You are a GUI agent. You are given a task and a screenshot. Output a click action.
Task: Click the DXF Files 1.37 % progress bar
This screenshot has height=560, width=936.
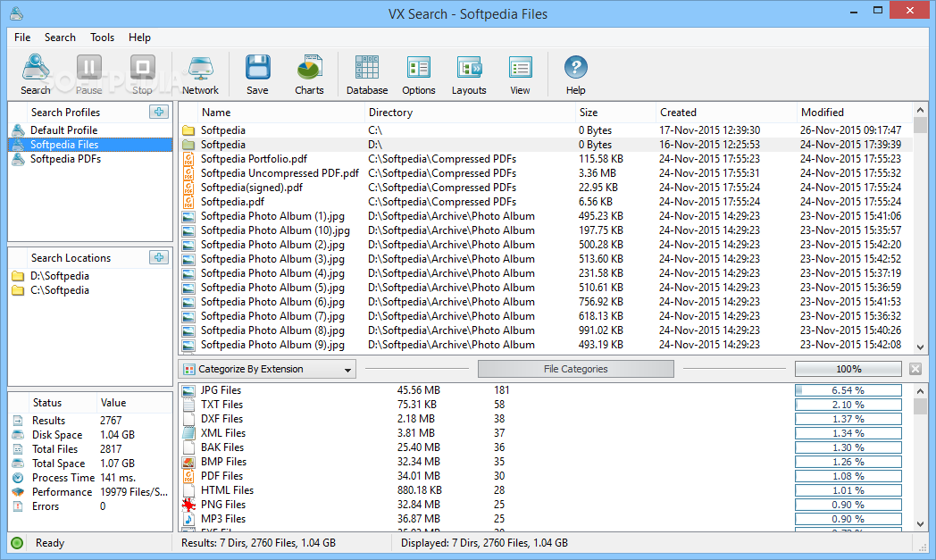click(848, 419)
